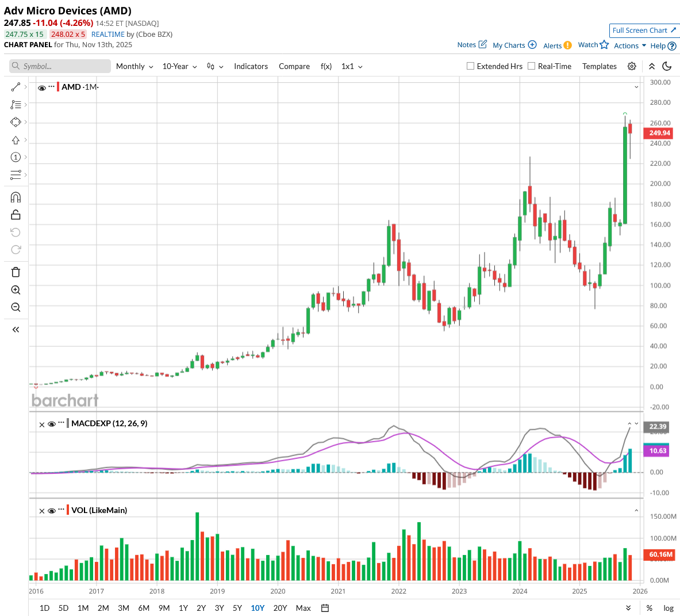Zoom out of the chart
Image resolution: width=680 pixels, height=616 pixels.
point(16,307)
